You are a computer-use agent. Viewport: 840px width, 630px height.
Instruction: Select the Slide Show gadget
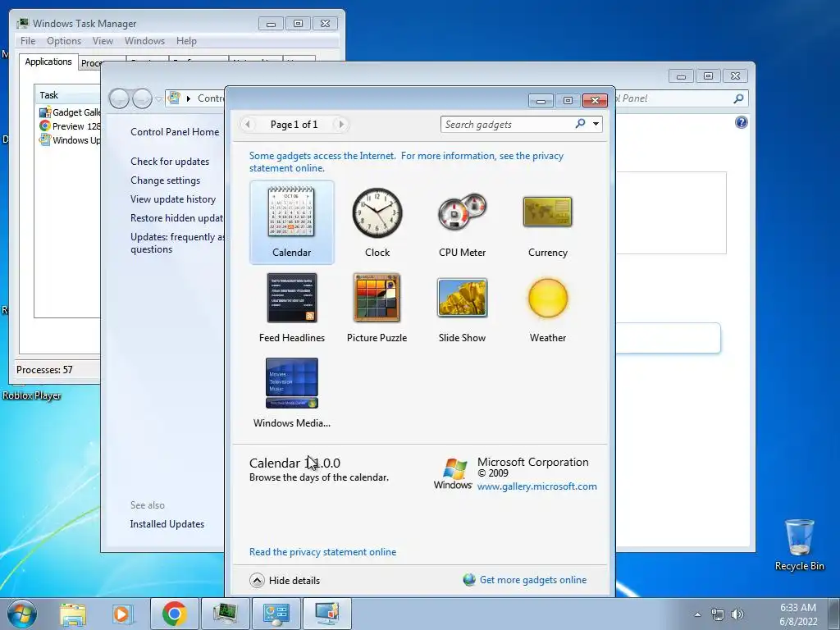click(462, 308)
